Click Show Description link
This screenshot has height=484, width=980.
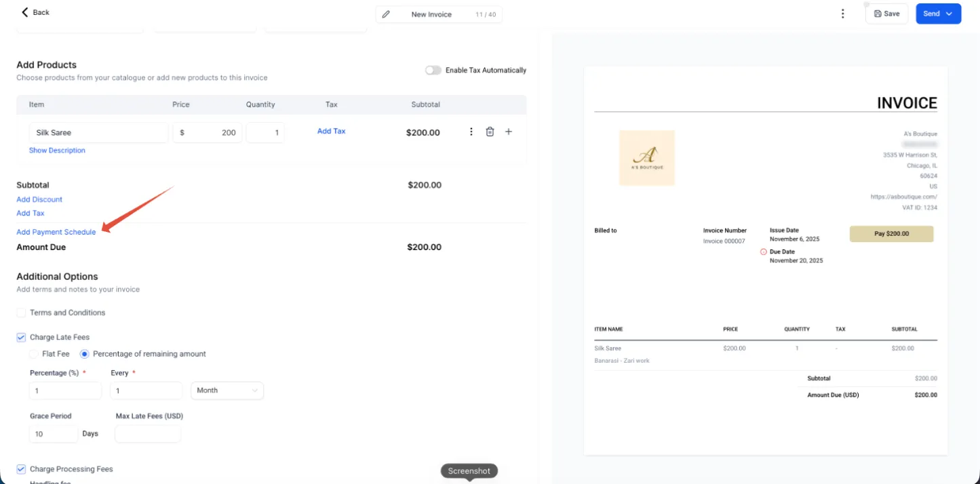point(57,150)
